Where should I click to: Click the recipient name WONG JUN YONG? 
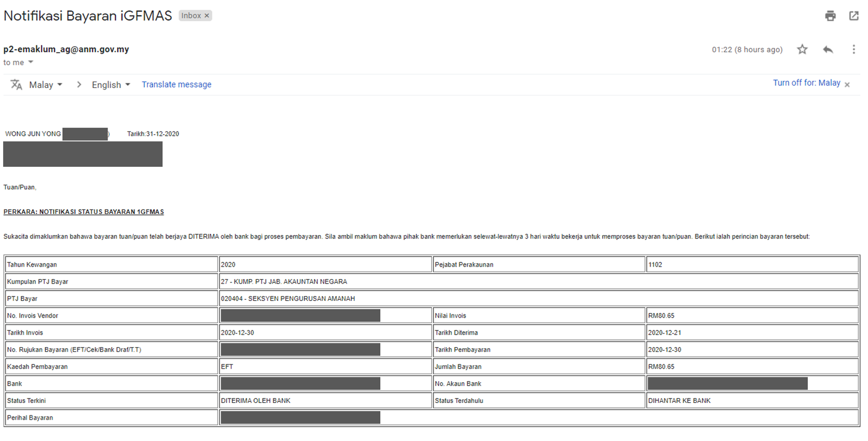pos(33,134)
